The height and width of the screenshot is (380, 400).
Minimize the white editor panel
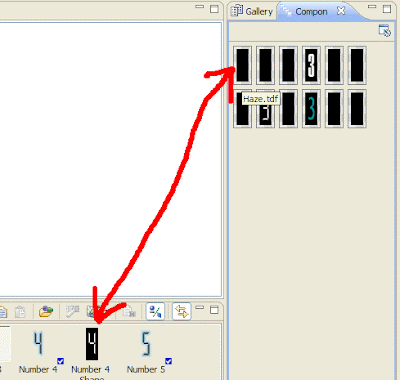point(199,7)
